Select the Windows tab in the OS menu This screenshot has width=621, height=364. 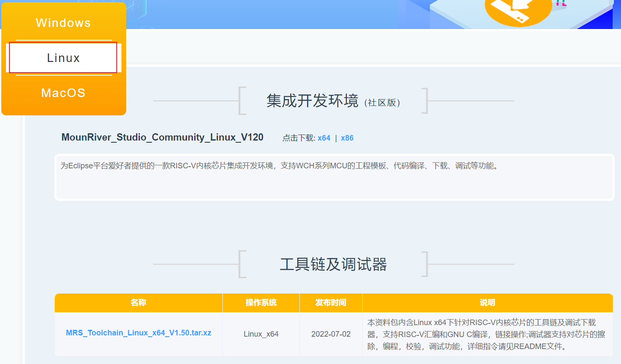(63, 23)
